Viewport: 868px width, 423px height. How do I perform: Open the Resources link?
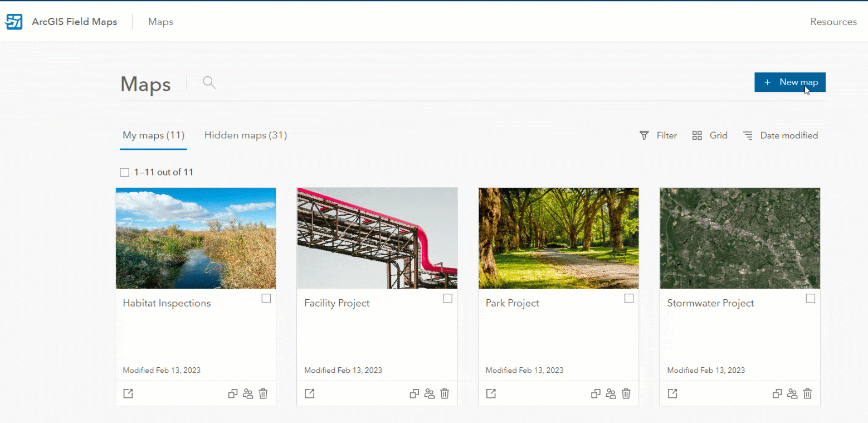[833, 21]
